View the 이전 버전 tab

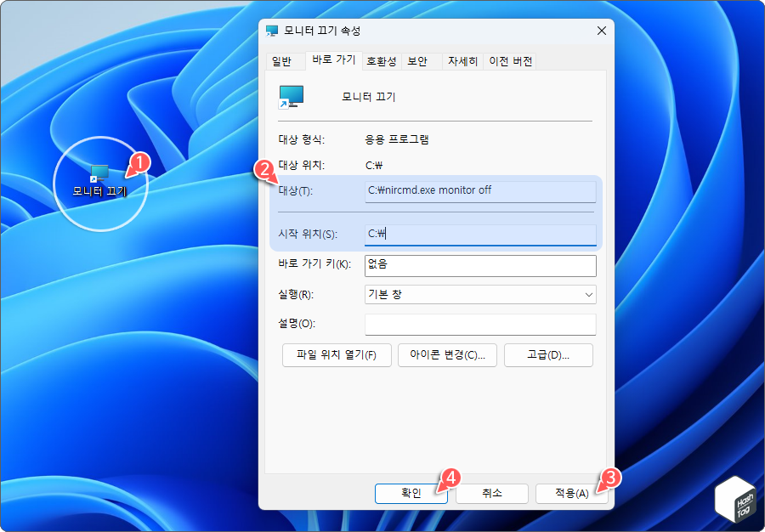[510, 60]
